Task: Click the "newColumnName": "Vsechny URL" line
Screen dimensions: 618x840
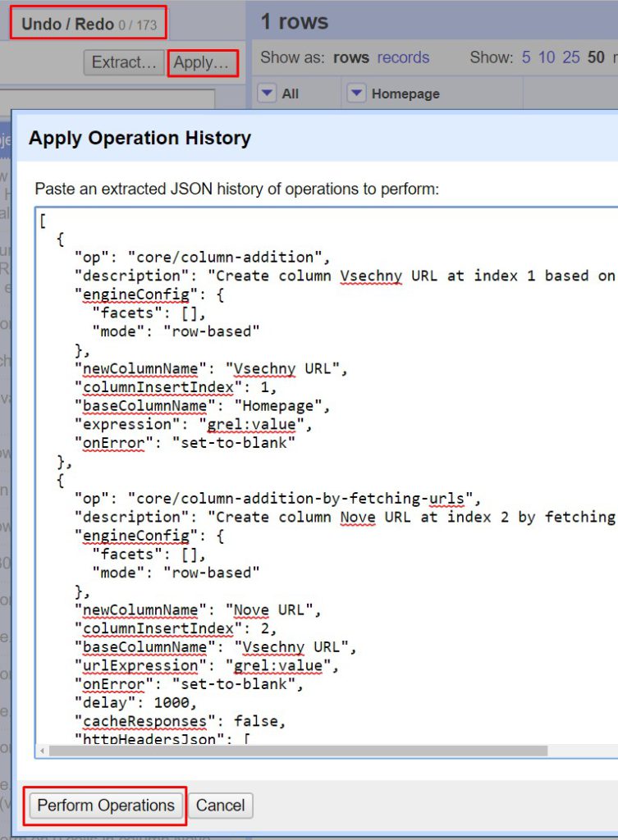Action: 211,369
